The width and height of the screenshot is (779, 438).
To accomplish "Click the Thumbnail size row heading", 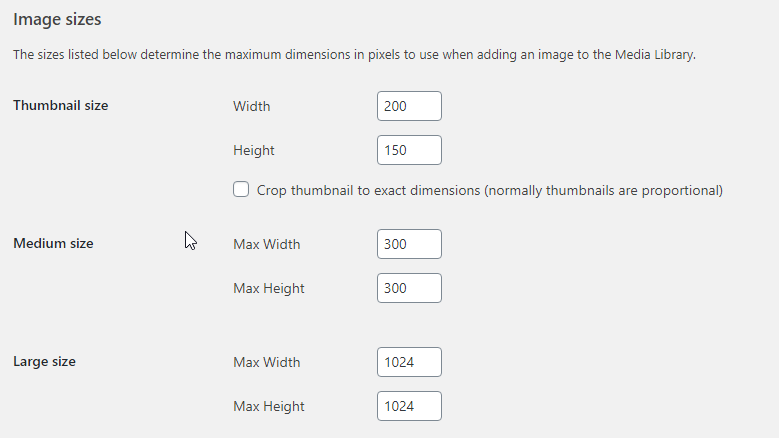I will [x=61, y=105].
